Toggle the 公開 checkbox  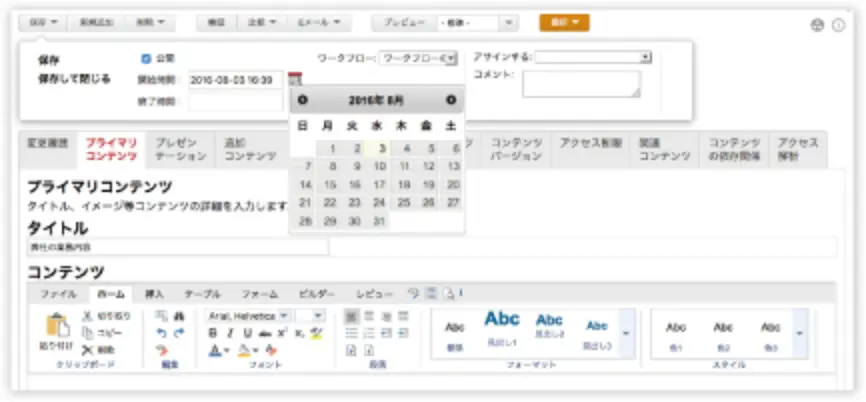(x=146, y=58)
